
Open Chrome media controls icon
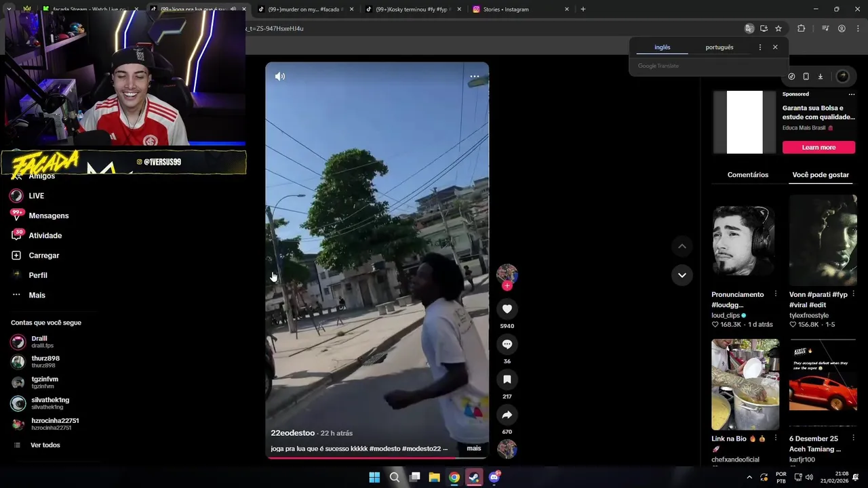pos(825,28)
